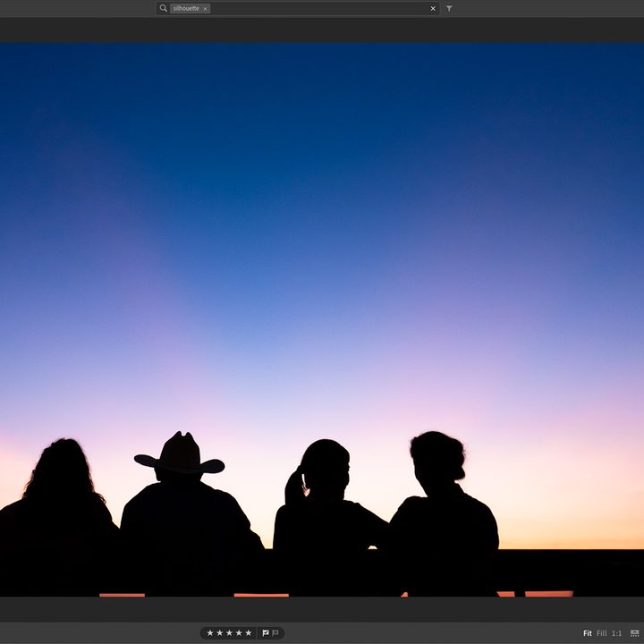Open the filter funnel options
This screenshot has width=644, height=644.
coord(449,8)
